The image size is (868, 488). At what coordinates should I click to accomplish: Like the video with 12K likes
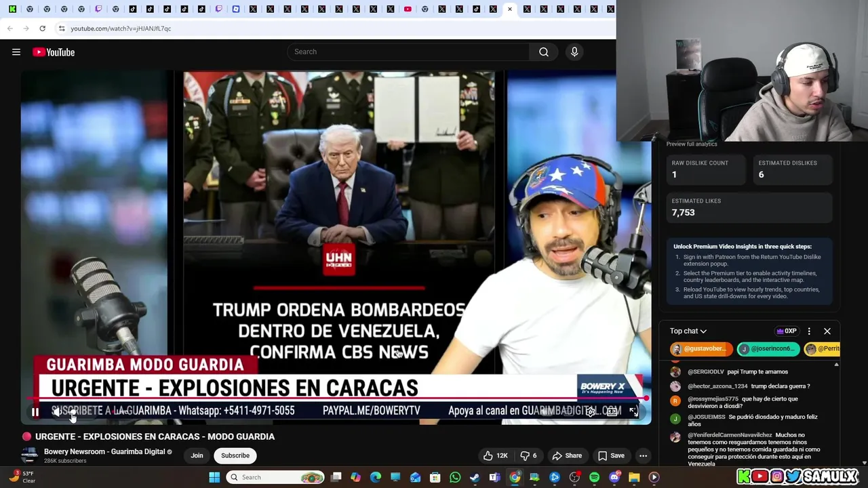[x=495, y=455]
